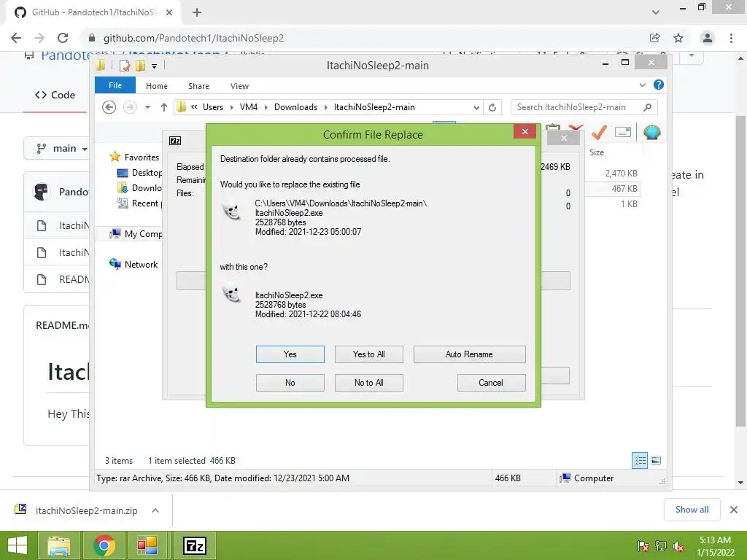The height and width of the screenshot is (560, 747).
Task: Click the 7z icon on extraction window
Action: pos(175,141)
